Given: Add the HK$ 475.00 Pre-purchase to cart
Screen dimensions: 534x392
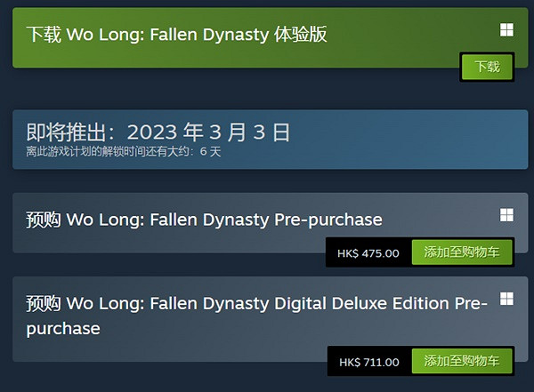Looking at the screenshot, I should (461, 253).
